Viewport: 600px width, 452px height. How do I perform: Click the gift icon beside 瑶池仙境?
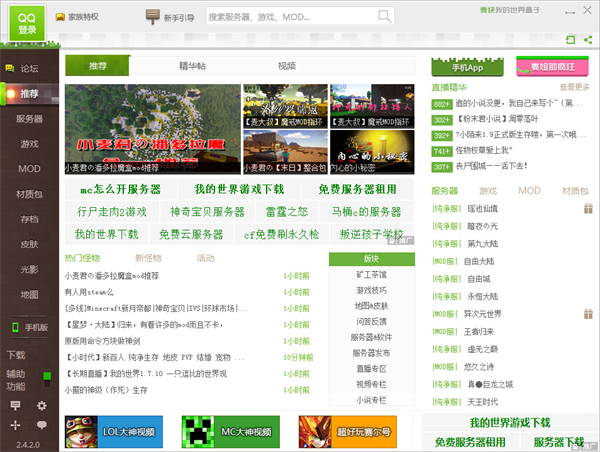tap(588, 209)
